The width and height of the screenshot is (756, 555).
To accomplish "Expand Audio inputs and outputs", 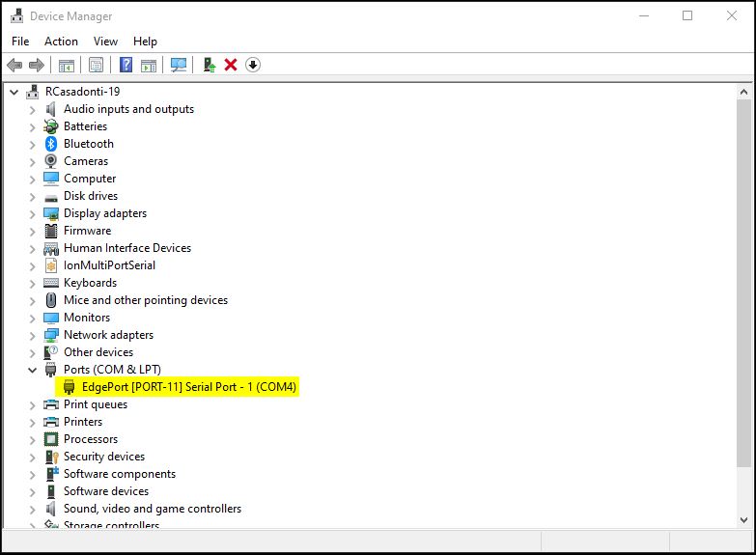I will pos(32,110).
